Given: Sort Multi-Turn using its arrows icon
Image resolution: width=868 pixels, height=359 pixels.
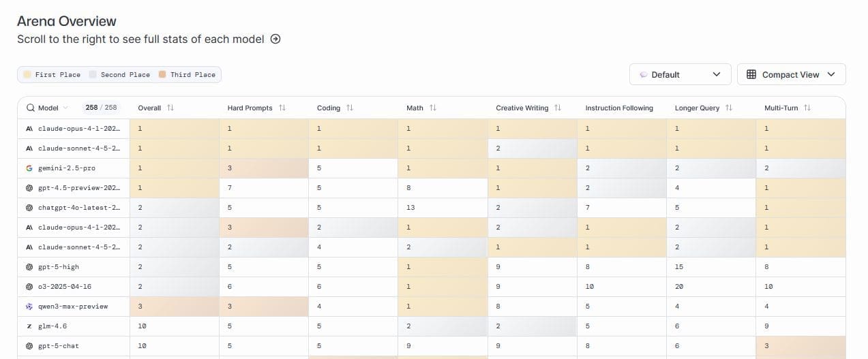Looking at the screenshot, I should click(x=807, y=108).
